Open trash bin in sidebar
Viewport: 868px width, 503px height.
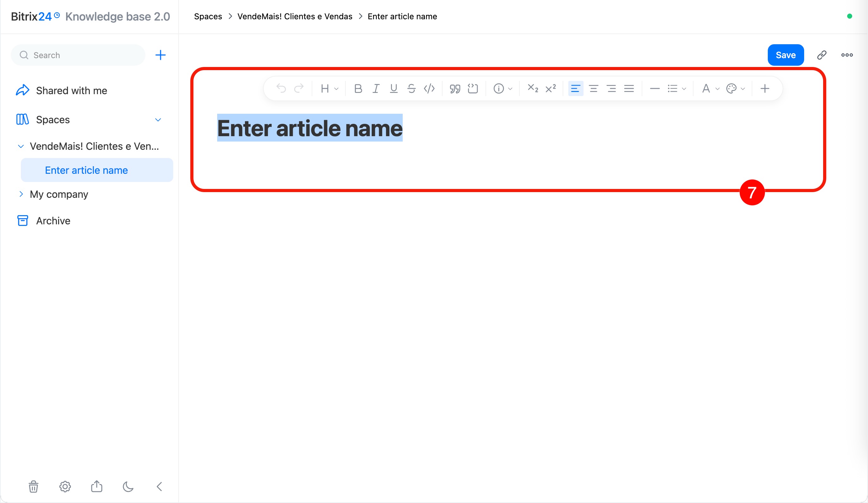pos(34,487)
